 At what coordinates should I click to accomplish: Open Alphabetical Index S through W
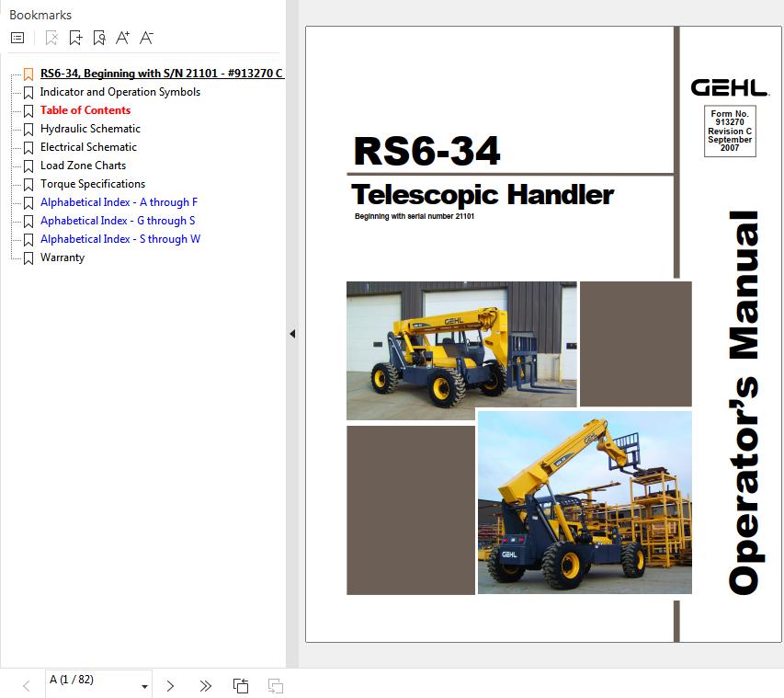(x=120, y=239)
